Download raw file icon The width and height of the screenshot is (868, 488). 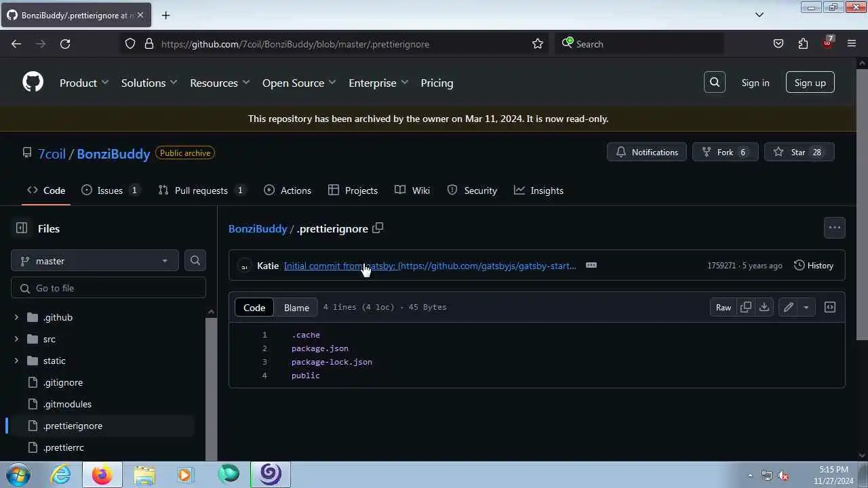764,307
